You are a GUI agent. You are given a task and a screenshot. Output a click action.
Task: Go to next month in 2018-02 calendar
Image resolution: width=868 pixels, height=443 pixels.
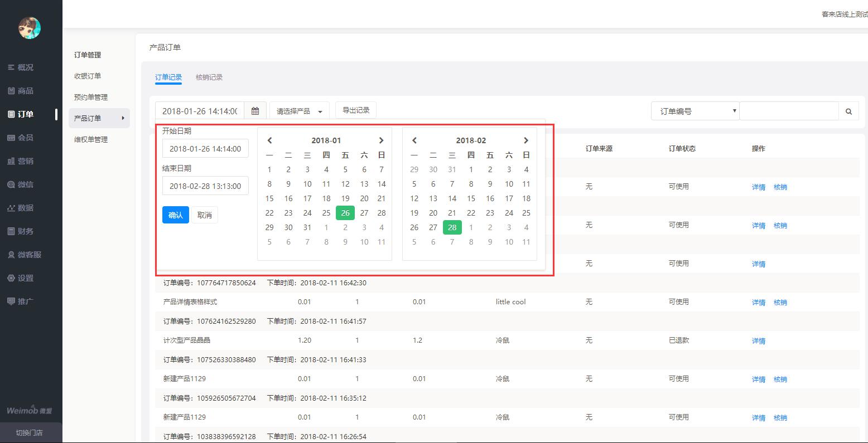pos(525,140)
